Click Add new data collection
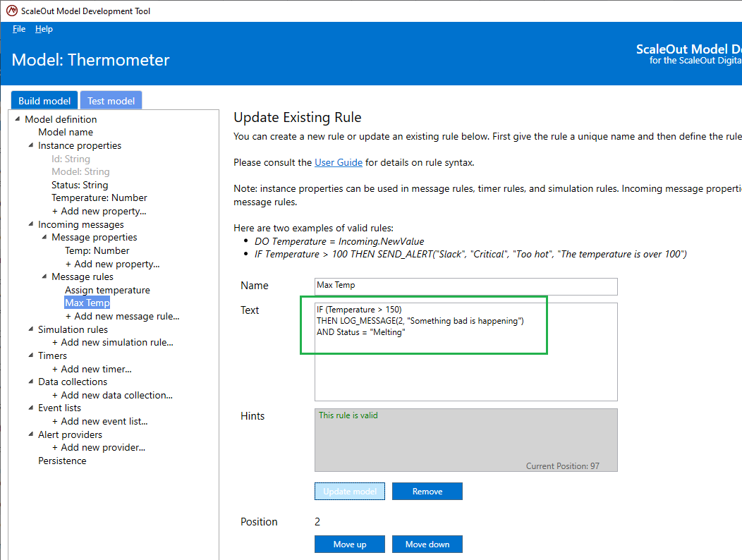 pos(111,395)
